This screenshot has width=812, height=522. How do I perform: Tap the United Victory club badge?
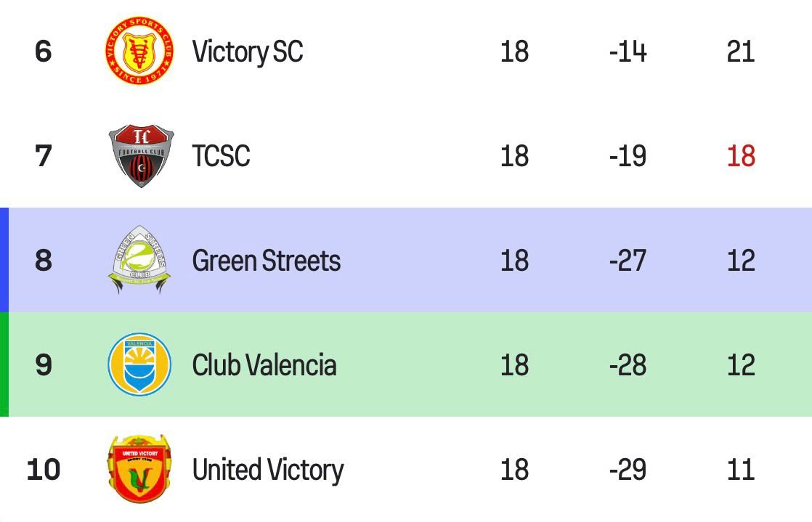(x=139, y=469)
